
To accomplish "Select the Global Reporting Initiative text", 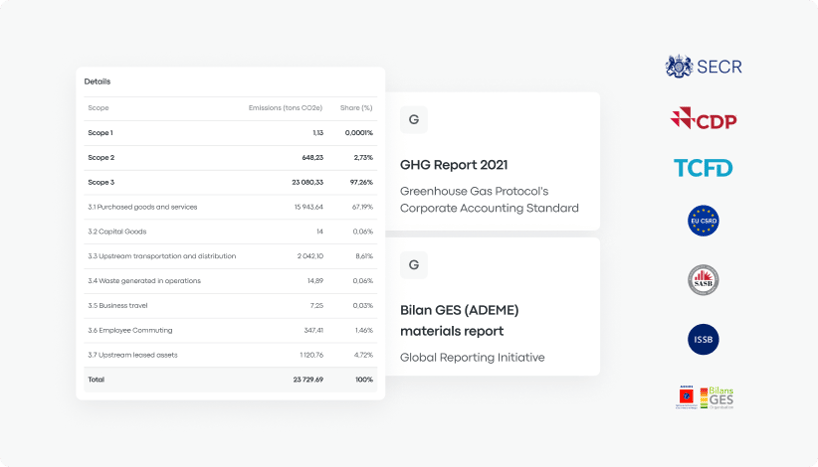I will (472, 357).
